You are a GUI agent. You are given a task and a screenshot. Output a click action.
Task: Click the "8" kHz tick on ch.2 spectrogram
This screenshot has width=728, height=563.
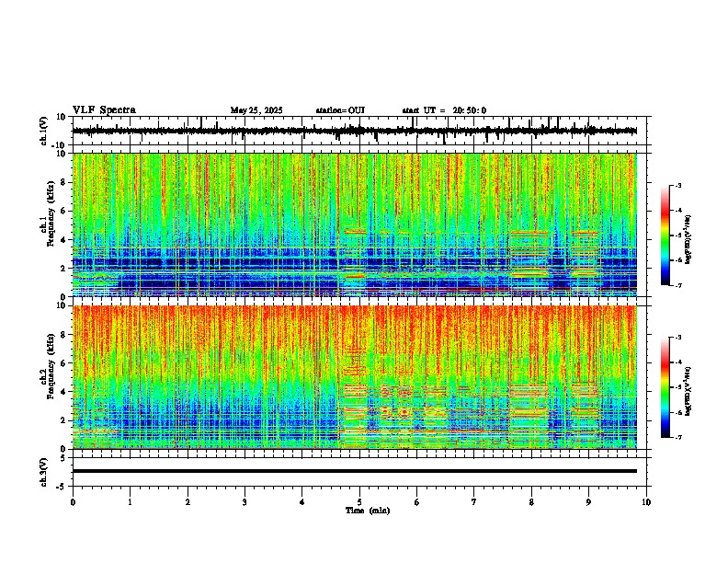click(64, 335)
